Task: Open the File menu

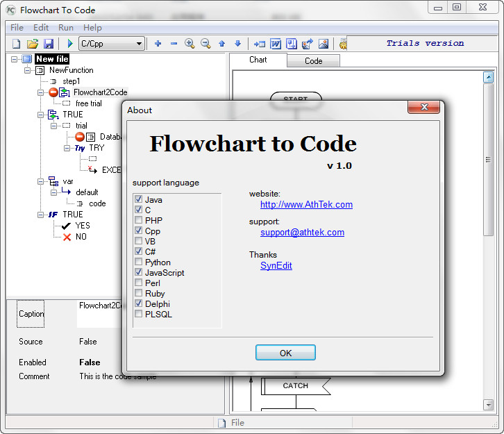Action: (x=17, y=28)
